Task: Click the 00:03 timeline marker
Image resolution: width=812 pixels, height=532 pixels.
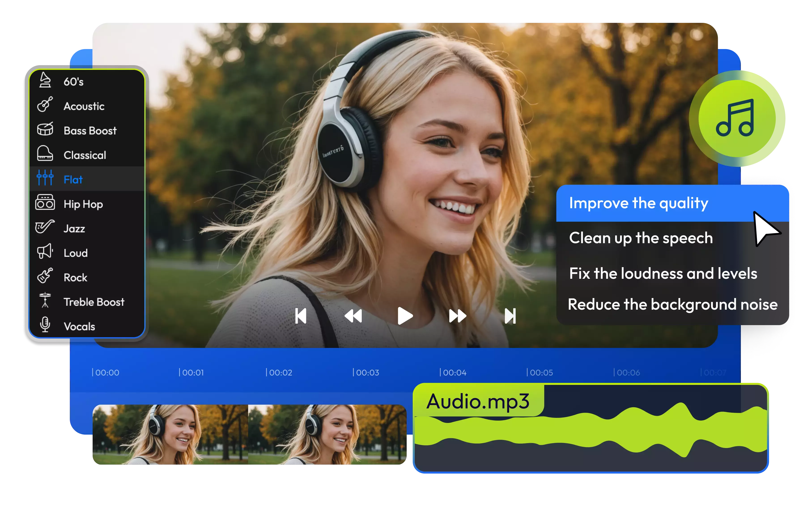Action: (366, 373)
